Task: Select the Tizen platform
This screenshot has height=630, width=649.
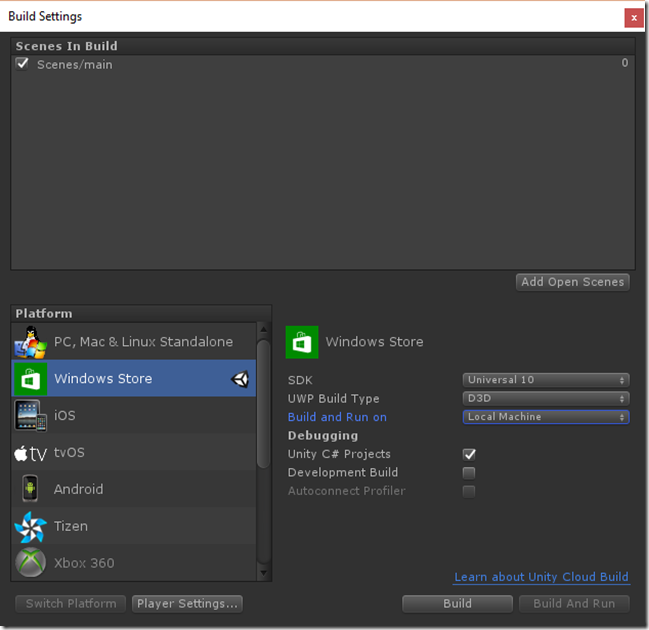Action: click(x=134, y=526)
